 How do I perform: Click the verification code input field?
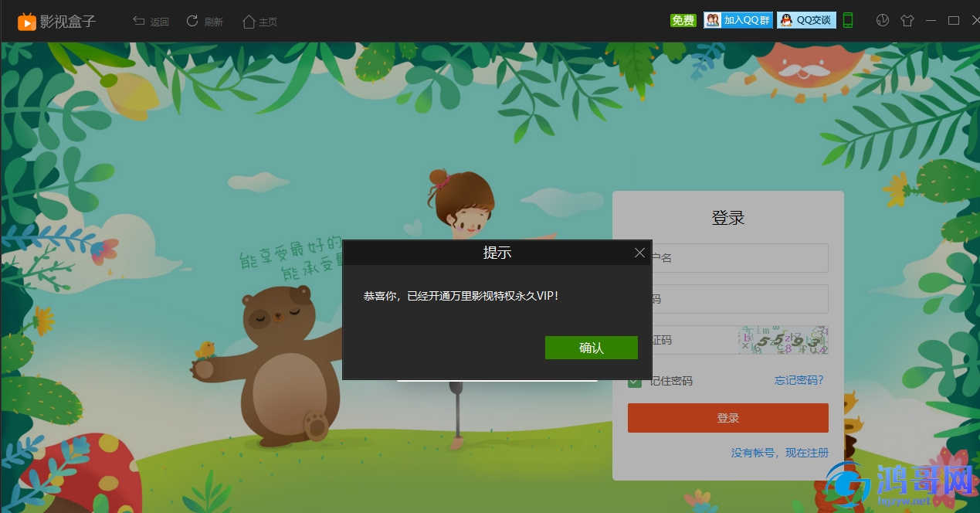(683, 340)
